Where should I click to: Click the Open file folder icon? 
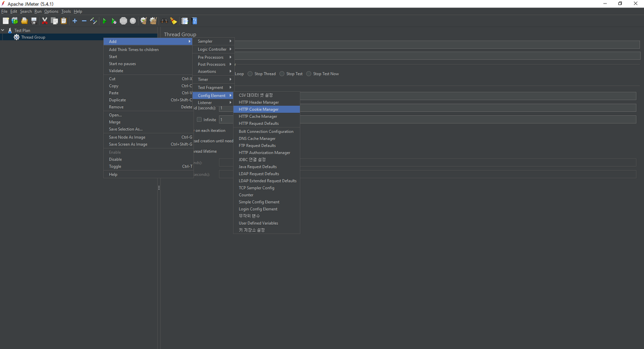tap(24, 21)
